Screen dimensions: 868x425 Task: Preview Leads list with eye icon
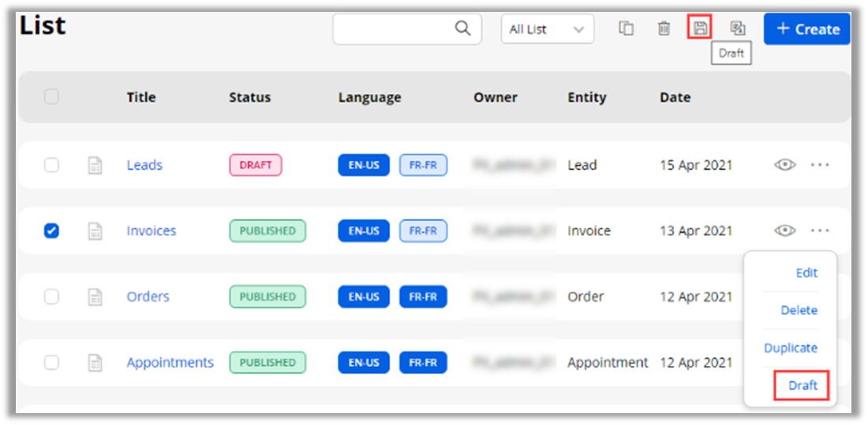(x=784, y=165)
